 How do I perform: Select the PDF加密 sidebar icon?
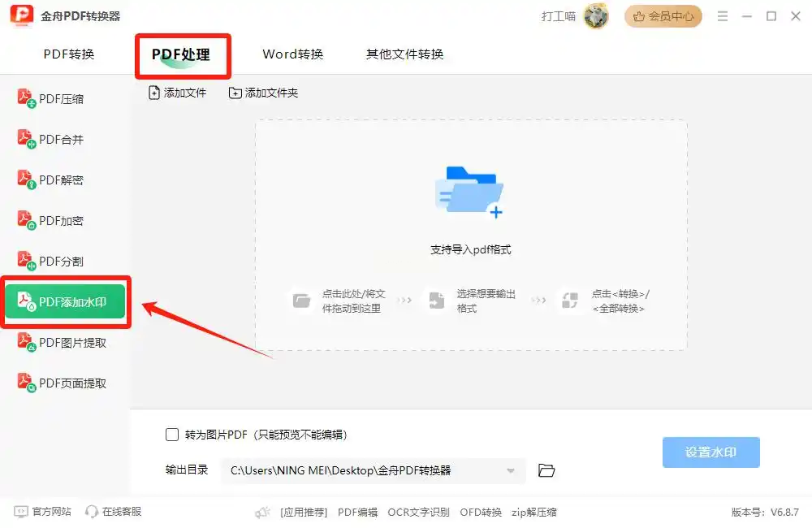click(26, 220)
